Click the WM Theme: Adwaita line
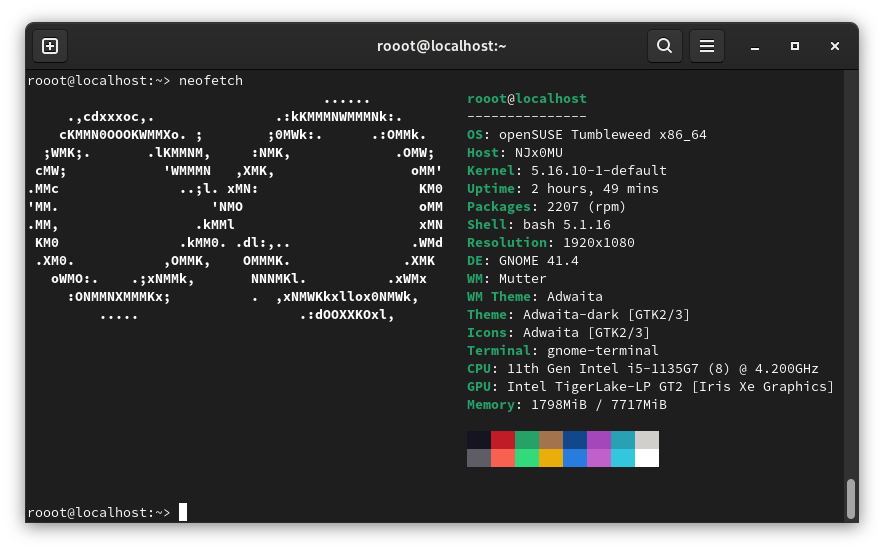The image size is (884, 551). 534,297
